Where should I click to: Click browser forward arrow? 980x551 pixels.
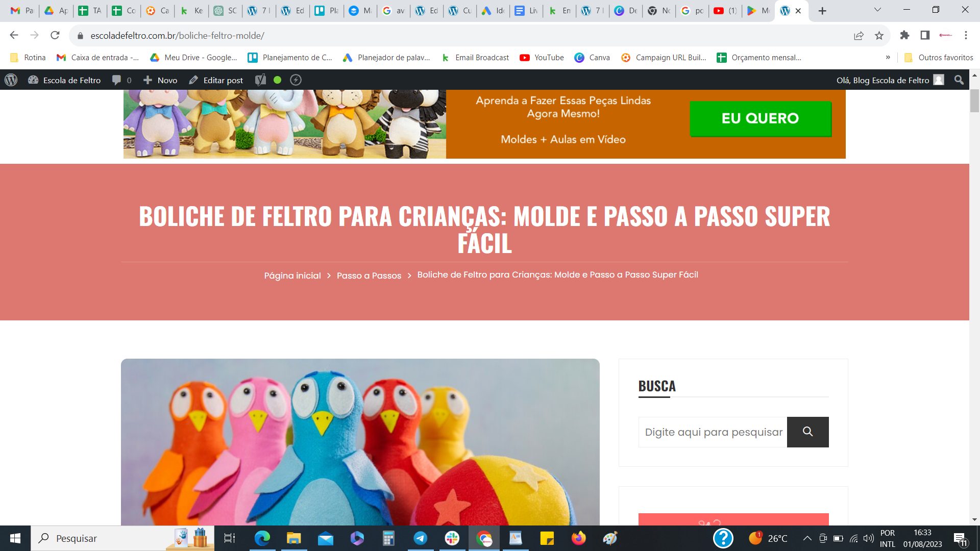(35, 35)
